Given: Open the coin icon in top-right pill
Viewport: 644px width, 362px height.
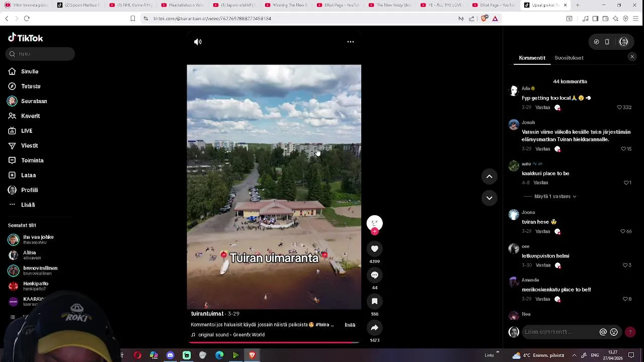Looking at the screenshot, I should [x=597, y=42].
